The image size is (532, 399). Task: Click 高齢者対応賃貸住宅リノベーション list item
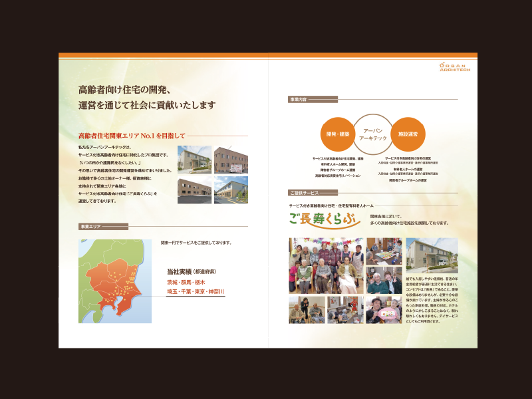pyautogui.click(x=338, y=176)
